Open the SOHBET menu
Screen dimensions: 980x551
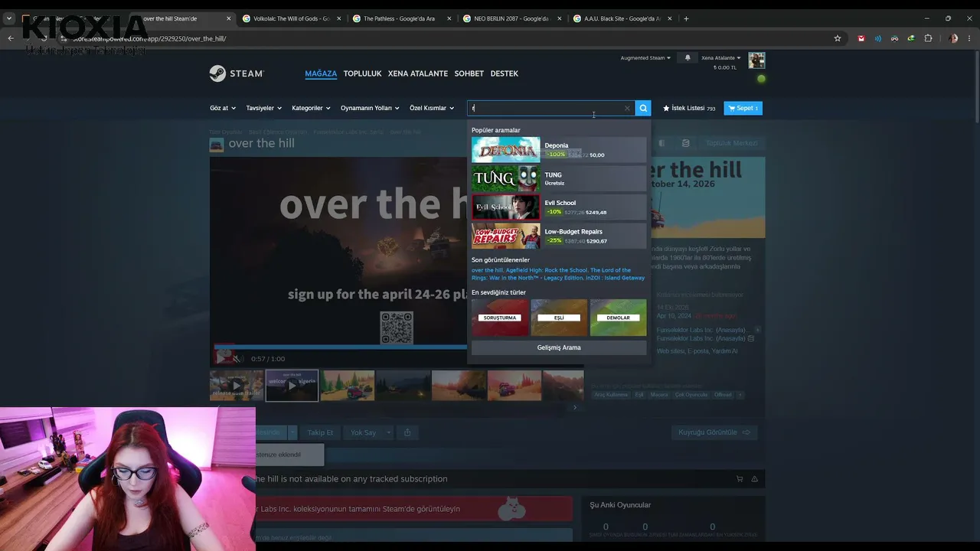click(469, 73)
